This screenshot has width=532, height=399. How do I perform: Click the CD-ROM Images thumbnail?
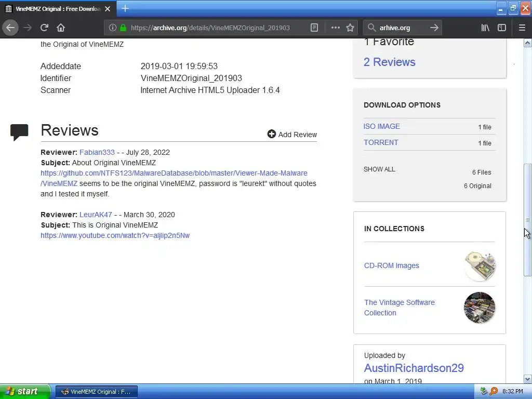[480, 267]
